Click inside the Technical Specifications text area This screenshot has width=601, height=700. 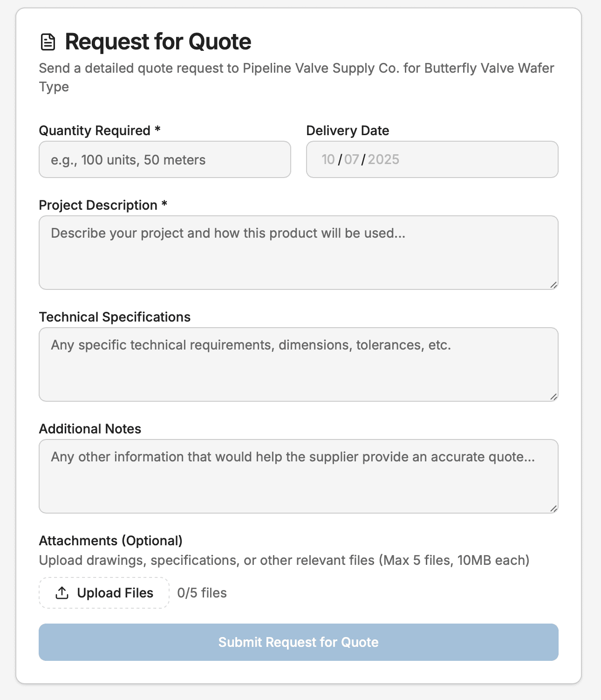click(x=298, y=364)
